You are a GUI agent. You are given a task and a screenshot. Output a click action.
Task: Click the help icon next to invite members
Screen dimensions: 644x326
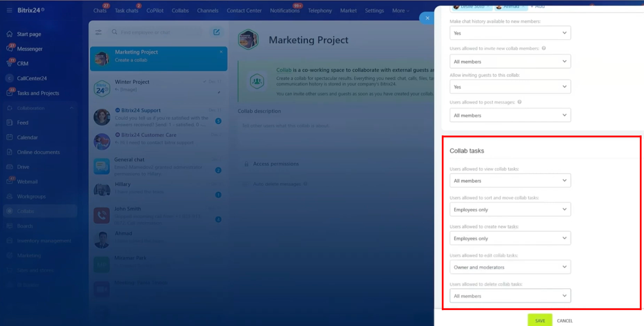point(544,49)
